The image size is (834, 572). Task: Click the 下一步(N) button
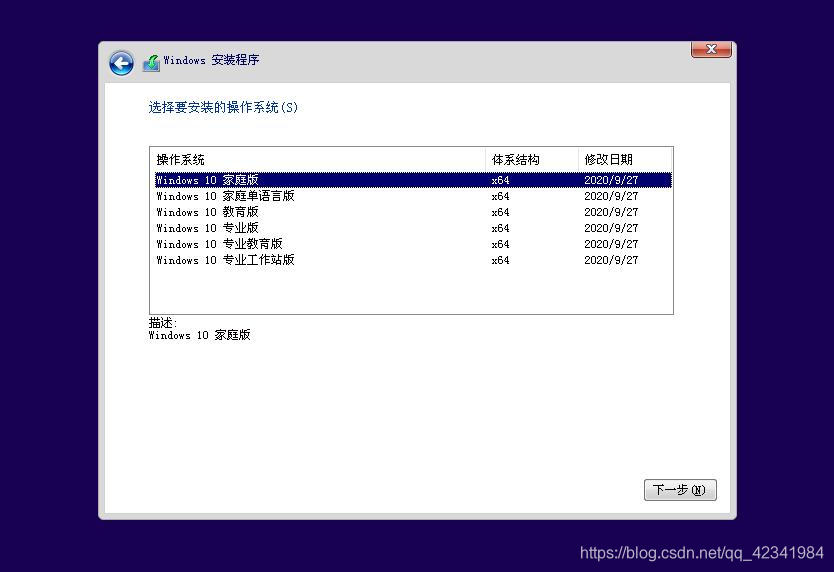pyautogui.click(x=680, y=490)
